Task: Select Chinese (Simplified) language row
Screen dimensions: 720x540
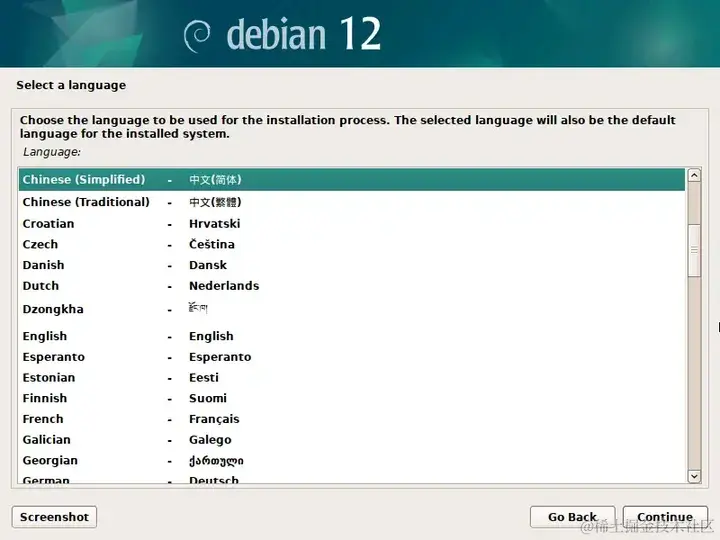Action: pyautogui.click(x=352, y=180)
